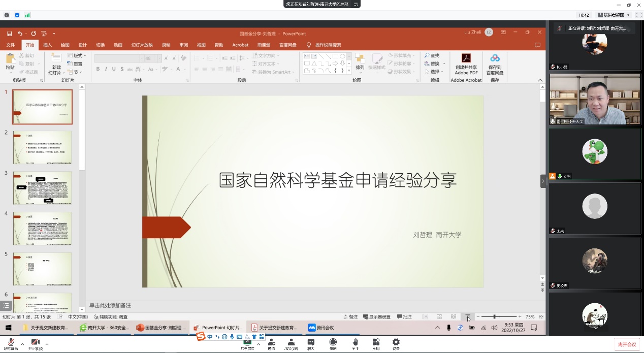Click 创建并共享 Adobe PDF button
Screen dimensions: 644x353
pos(466,64)
